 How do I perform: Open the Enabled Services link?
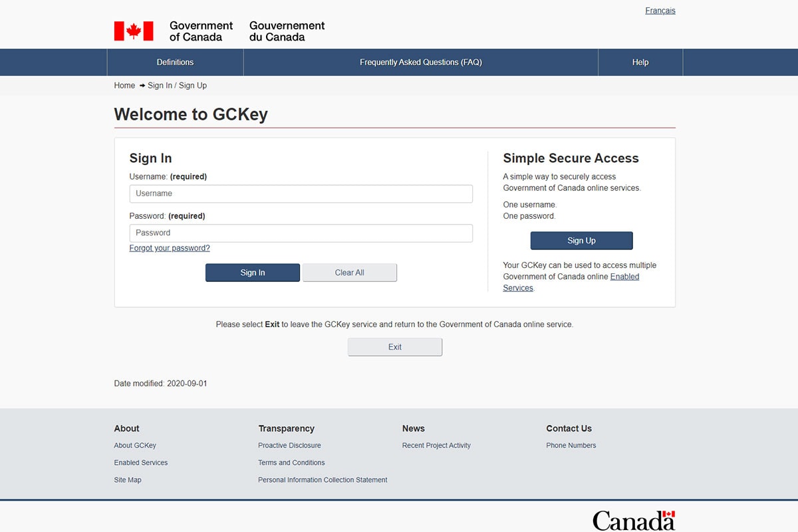(624, 277)
